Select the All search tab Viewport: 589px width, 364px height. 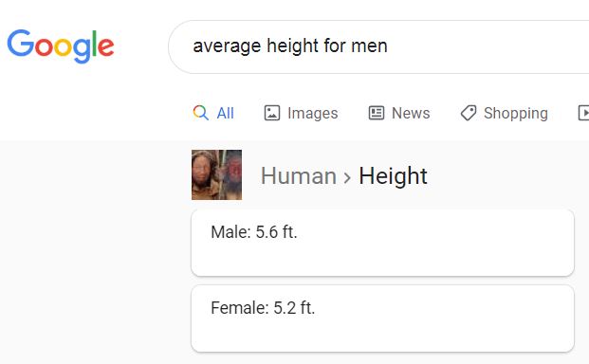tap(225, 113)
